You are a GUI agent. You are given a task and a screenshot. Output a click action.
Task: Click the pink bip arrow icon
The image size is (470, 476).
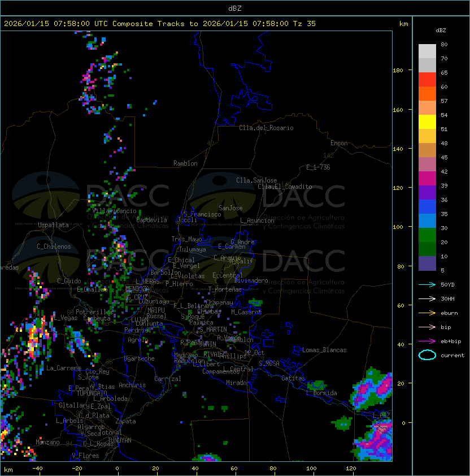[x=427, y=327]
